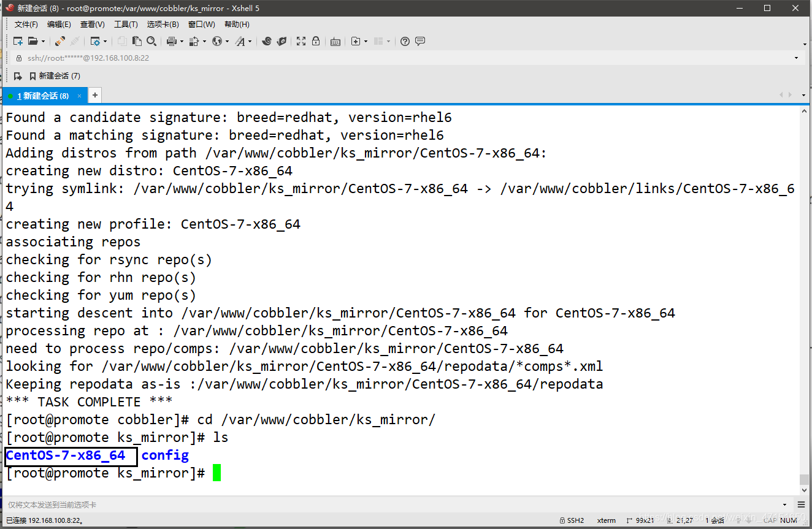Click the '*** TASK COMPLETE ***' line
The height and width of the screenshot is (529, 812).
[x=89, y=402]
